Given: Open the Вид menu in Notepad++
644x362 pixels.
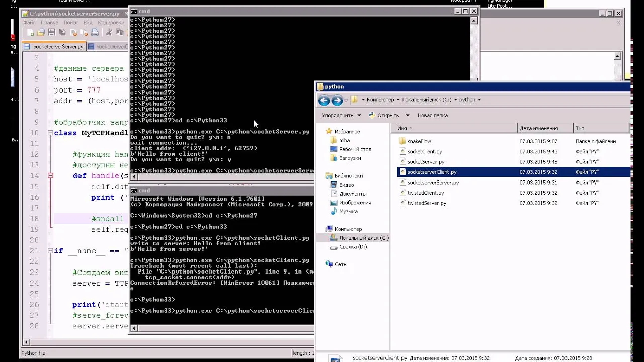Looking at the screenshot, I should [x=88, y=23].
